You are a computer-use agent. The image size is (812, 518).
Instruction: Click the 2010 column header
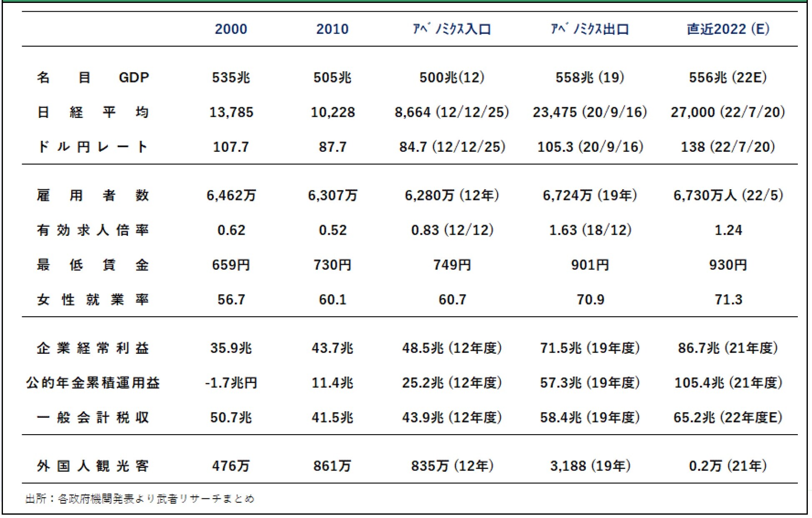click(x=332, y=29)
